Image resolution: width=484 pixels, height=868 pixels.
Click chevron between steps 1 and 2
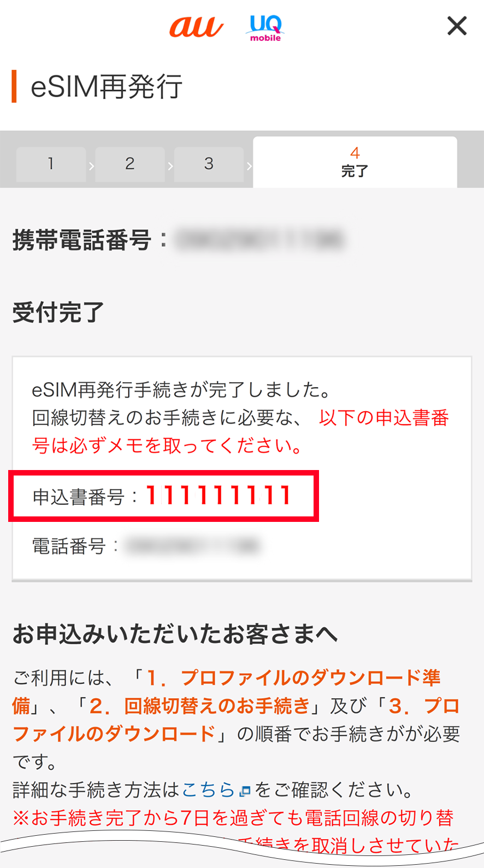[91, 165]
